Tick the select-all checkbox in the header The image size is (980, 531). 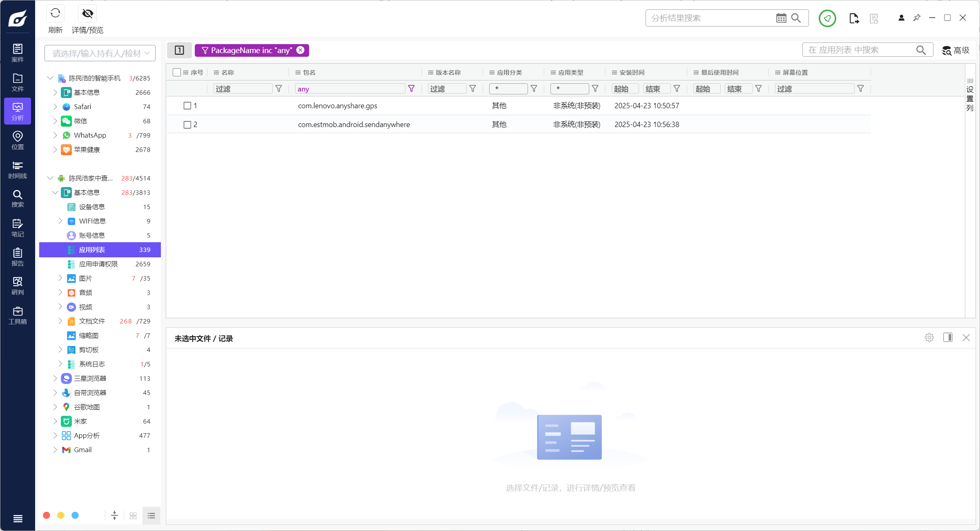[x=177, y=72]
